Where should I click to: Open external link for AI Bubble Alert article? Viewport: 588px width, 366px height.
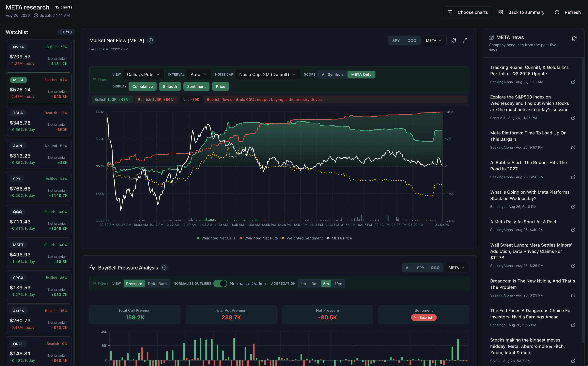click(573, 177)
